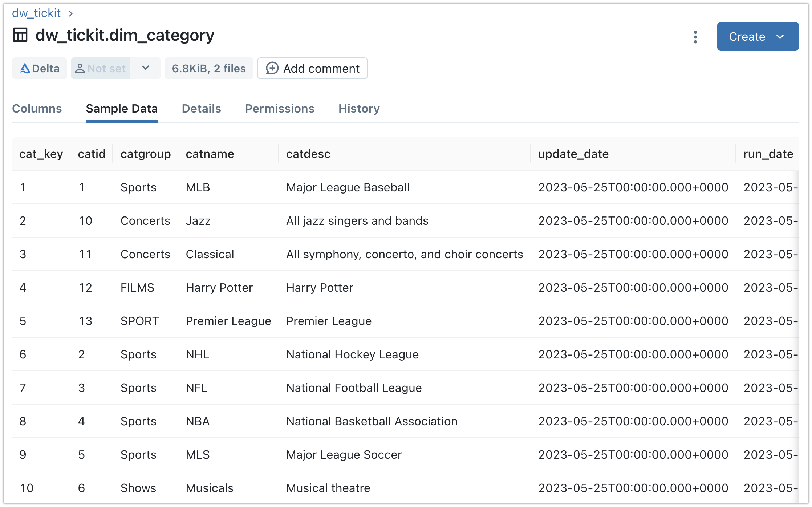Click the Sample Data tab
The width and height of the screenshot is (812, 507).
click(x=122, y=108)
